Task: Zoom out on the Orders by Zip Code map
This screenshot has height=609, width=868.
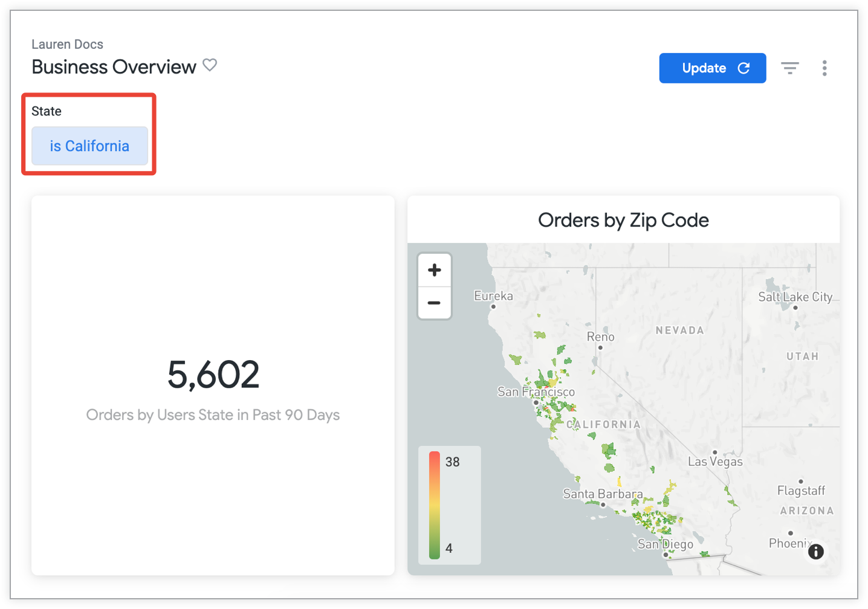Action: (434, 302)
